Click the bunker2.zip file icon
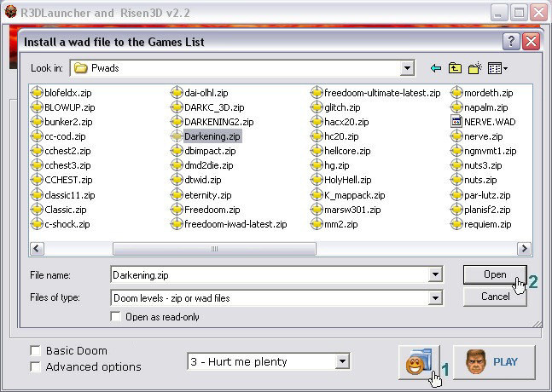Viewport: 552px width, 392px height. coord(37,122)
